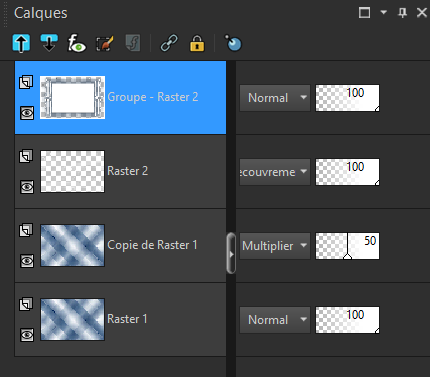Viewport: 430px width, 377px height.
Task: Open Normal blend mode dropdown of Raster 1
Action: 275,320
